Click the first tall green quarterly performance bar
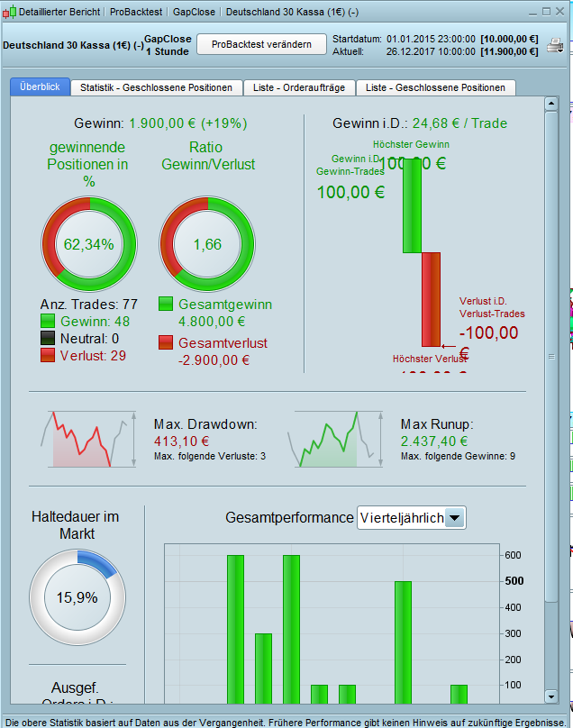 click(235, 629)
